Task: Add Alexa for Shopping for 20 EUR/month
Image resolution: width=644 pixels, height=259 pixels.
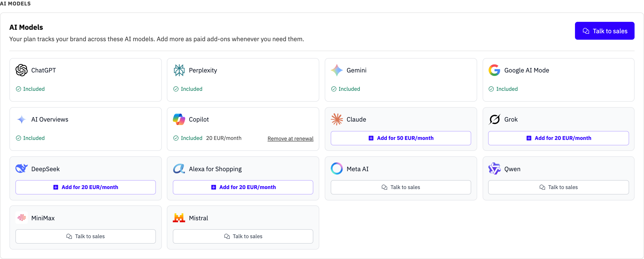Action: tap(243, 188)
